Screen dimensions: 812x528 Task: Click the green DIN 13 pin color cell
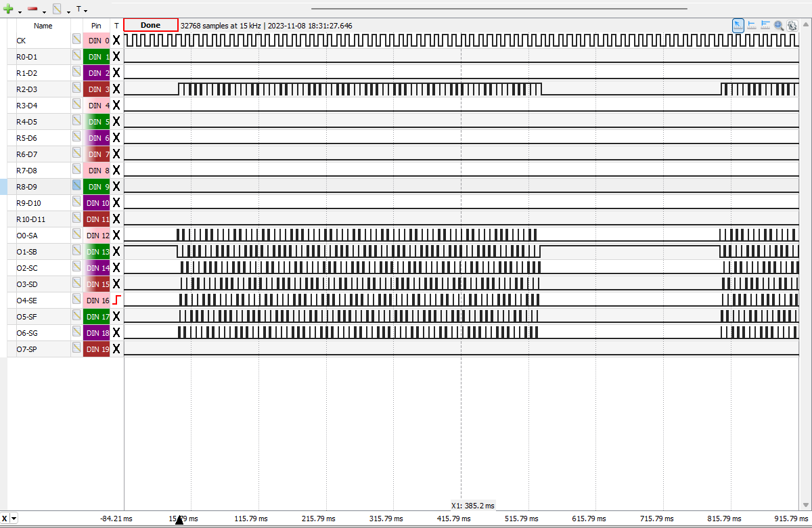(97, 252)
